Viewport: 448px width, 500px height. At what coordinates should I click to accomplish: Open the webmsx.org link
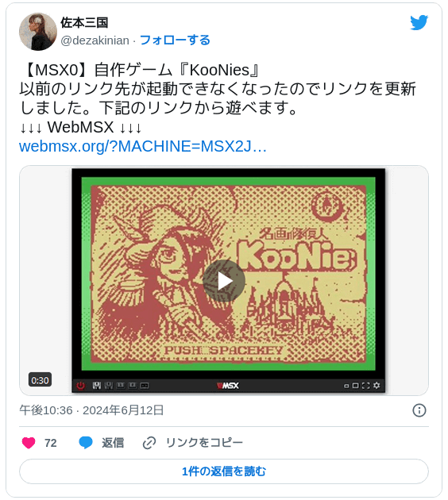(143, 146)
